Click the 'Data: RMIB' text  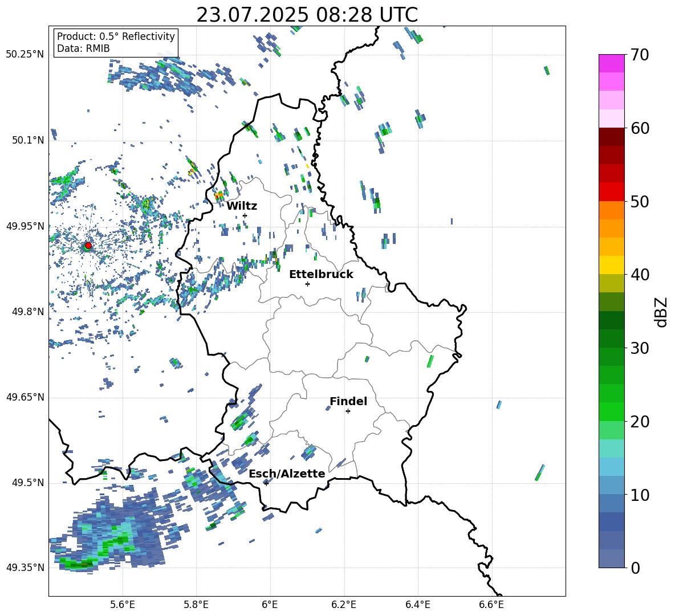[83, 48]
